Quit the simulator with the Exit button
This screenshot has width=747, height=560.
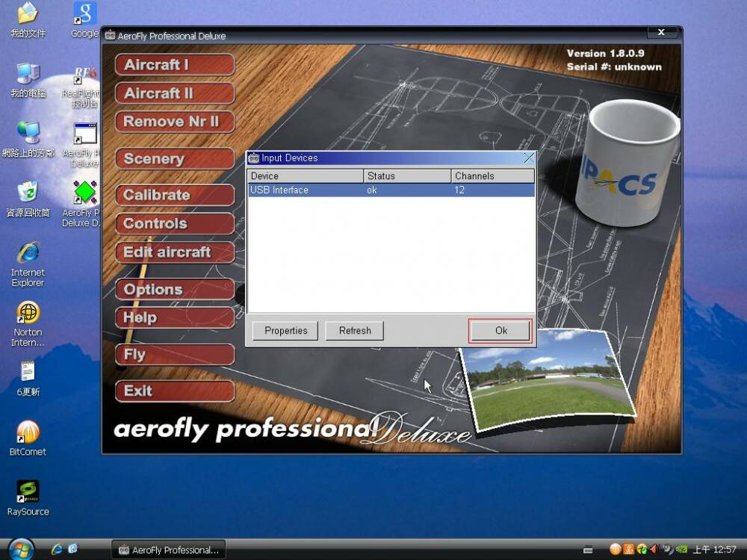[x=175, y=391]
